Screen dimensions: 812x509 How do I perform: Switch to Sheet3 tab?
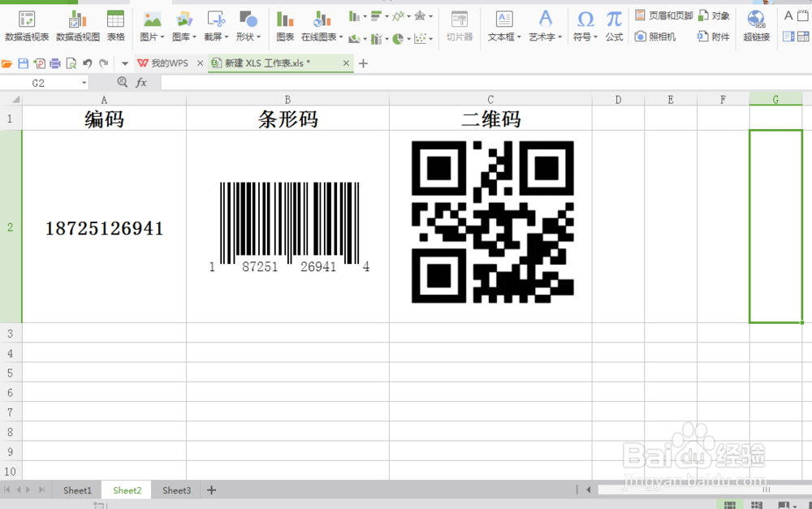click(x=176, y=490)
